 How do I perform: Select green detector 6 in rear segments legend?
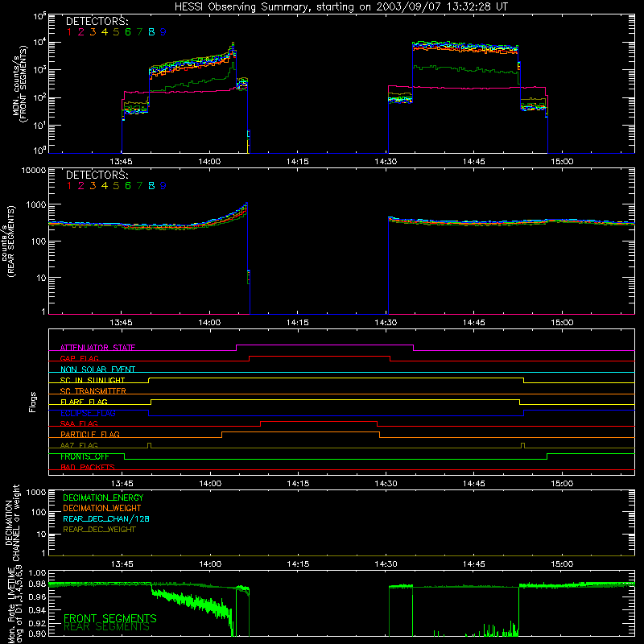(x=128, y=186)
